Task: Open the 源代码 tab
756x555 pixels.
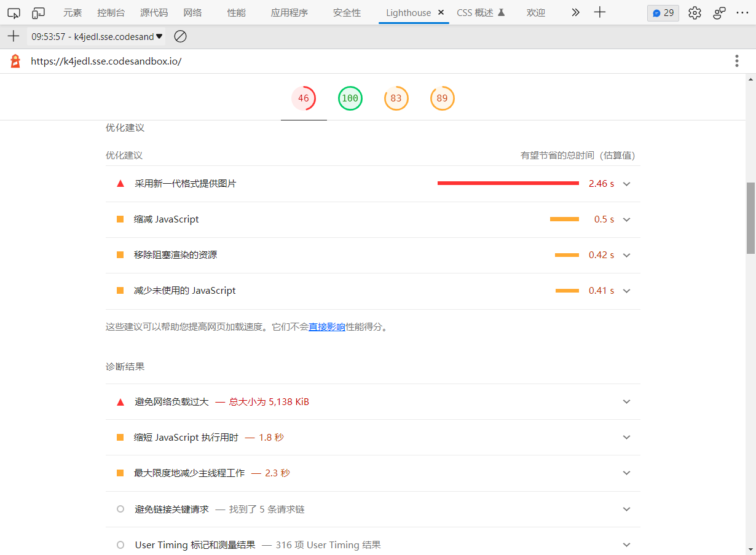Action: click(154, 13)
